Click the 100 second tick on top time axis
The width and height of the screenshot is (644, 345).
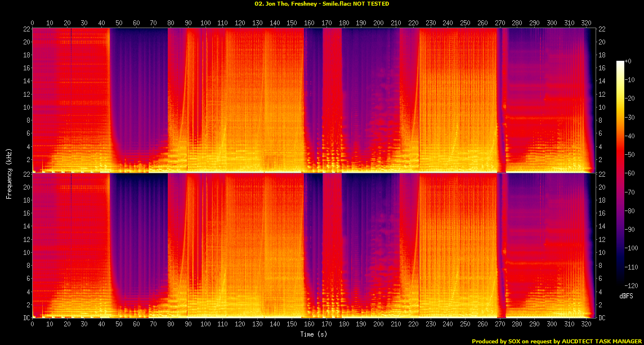coord(205,23)
